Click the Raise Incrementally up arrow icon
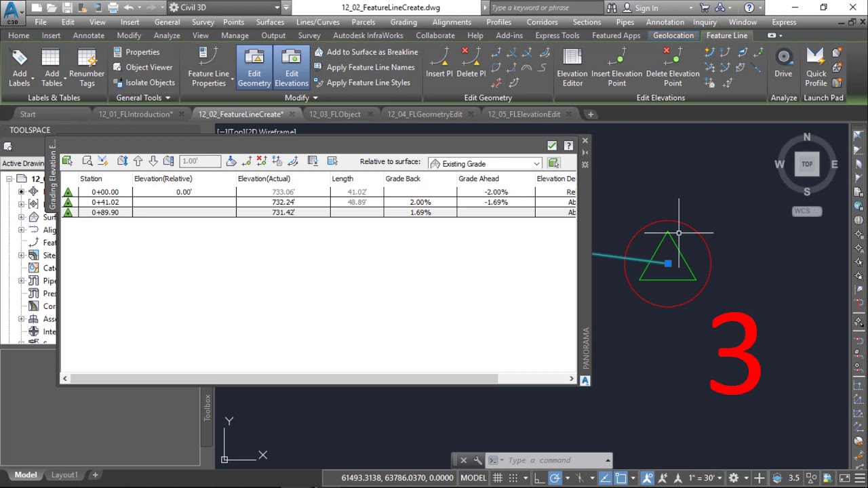Image resolution: width=868 pixels, height=488 pixels. [138, 161]
